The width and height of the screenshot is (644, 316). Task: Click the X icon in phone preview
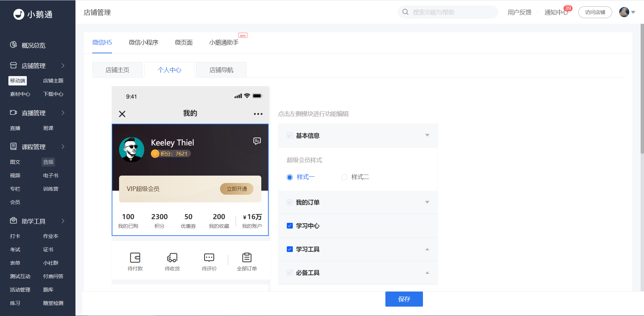[x=122, y=114]
